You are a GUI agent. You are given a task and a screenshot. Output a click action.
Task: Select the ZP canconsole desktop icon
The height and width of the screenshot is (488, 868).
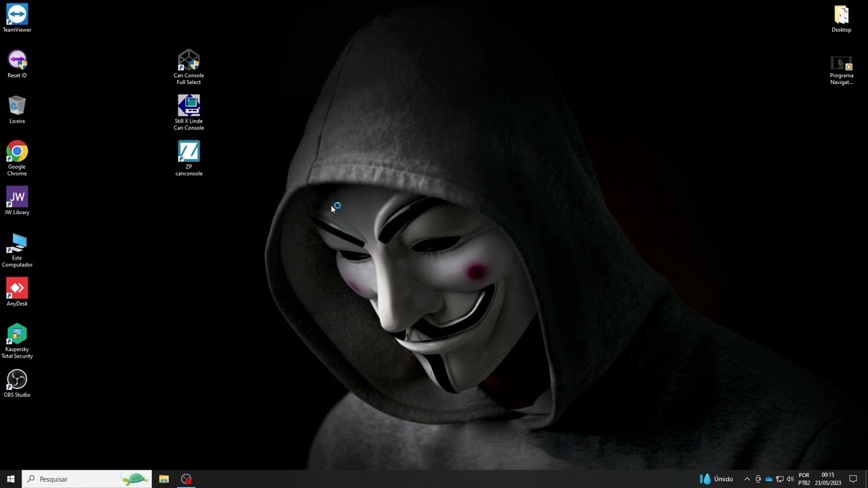[x=189, y=159]
